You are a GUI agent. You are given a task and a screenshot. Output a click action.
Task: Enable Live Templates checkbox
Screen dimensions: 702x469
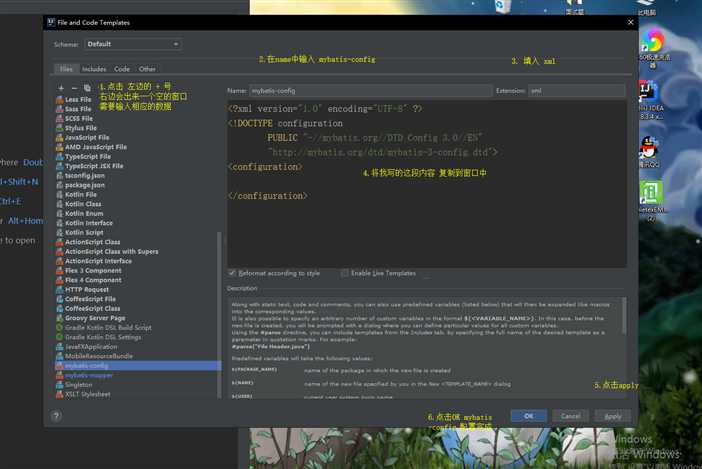click(x=344, y=273)
